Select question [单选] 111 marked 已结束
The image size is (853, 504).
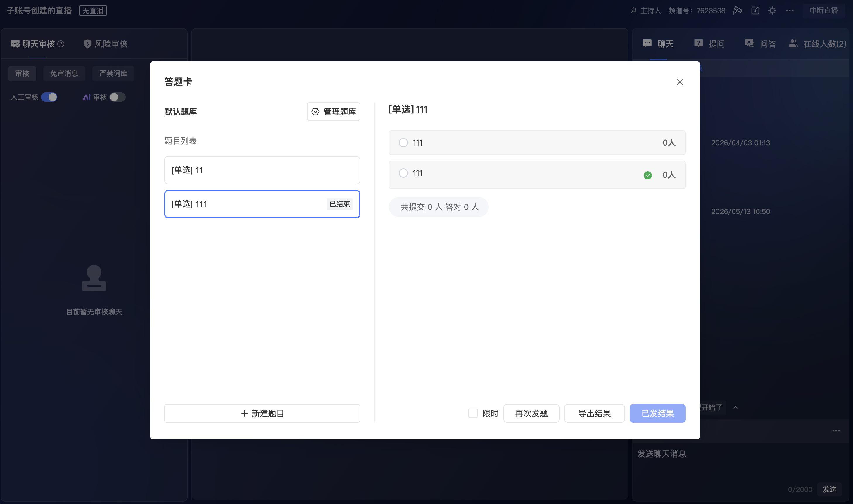pyautogui.click(x=262, y=204)
